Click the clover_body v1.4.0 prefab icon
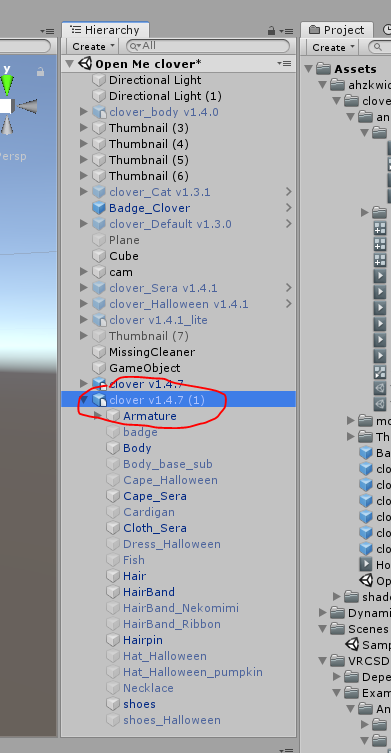 99,112
